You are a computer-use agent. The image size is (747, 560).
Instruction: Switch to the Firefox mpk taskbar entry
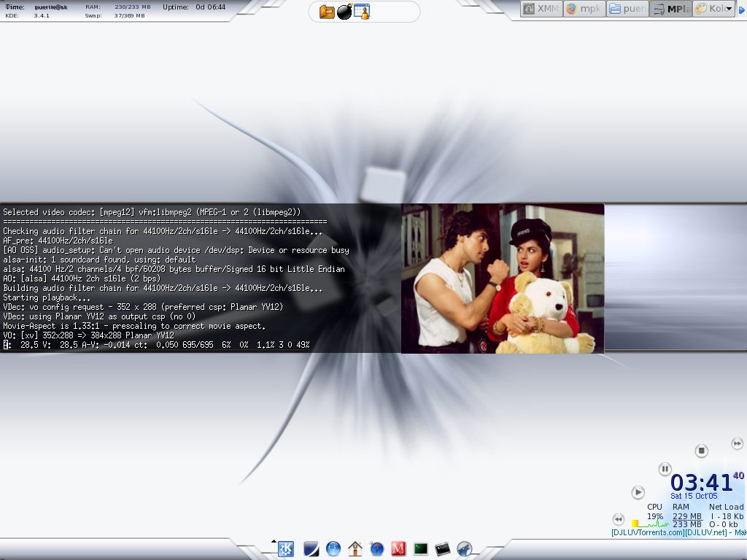pos(584,9)
